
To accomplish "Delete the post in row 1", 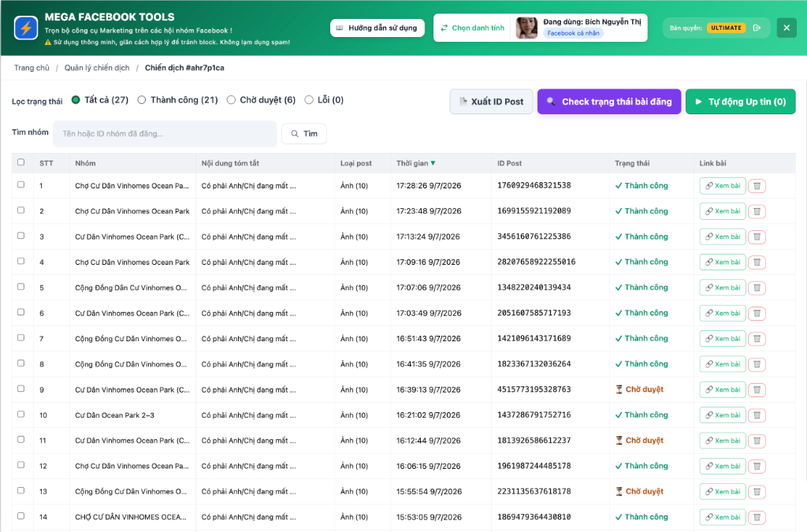I will click(757, 186).
